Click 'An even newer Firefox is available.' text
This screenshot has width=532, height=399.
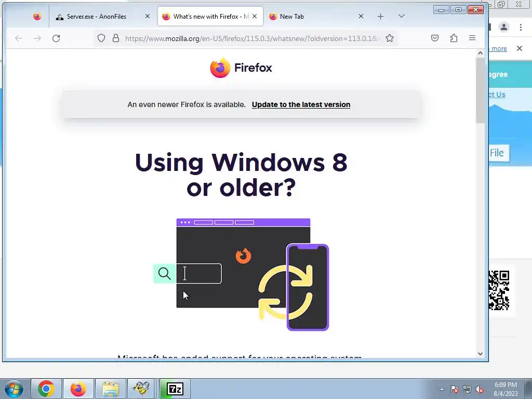click(x=187, y=104)
